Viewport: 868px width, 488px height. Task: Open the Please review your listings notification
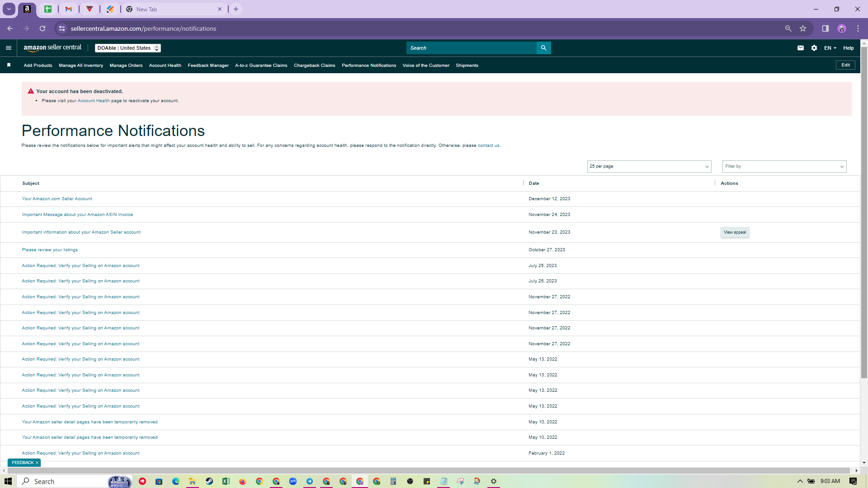click(50, 250)
